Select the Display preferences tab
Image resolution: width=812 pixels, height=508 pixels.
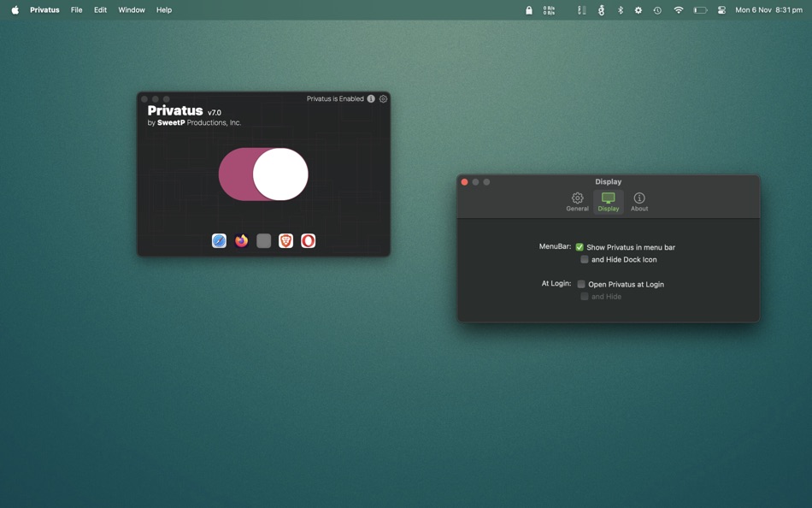coord(609,202)
